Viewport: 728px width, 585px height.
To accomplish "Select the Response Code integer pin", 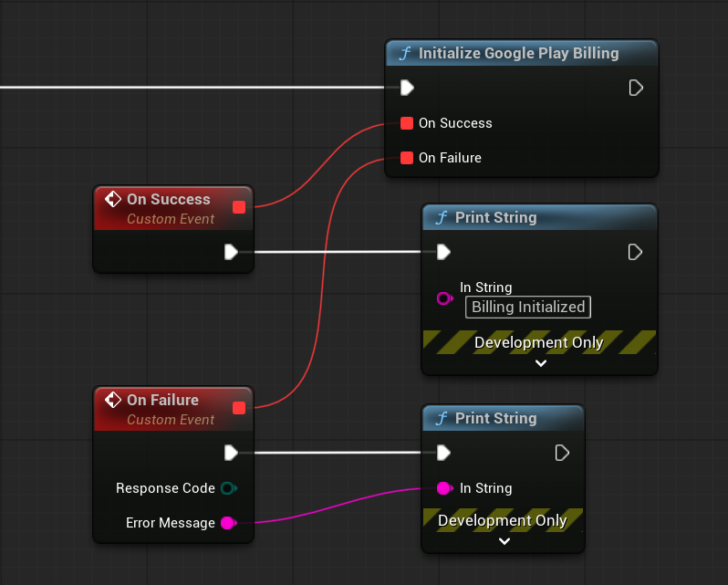I will click(228, 488).
